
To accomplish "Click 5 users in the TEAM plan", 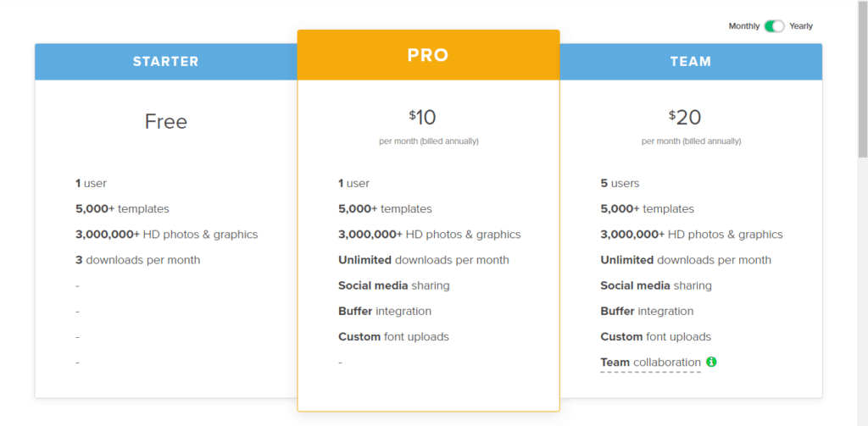I will point(620,183).
